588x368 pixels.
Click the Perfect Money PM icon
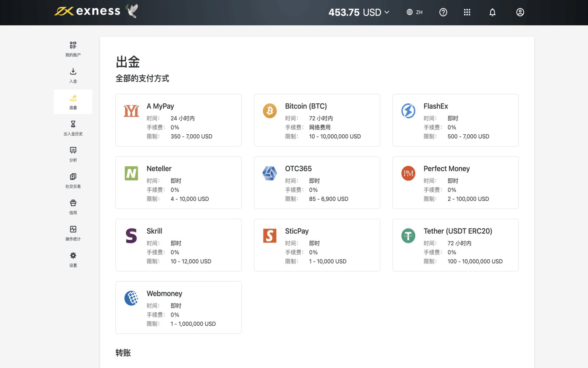[408, 173]
